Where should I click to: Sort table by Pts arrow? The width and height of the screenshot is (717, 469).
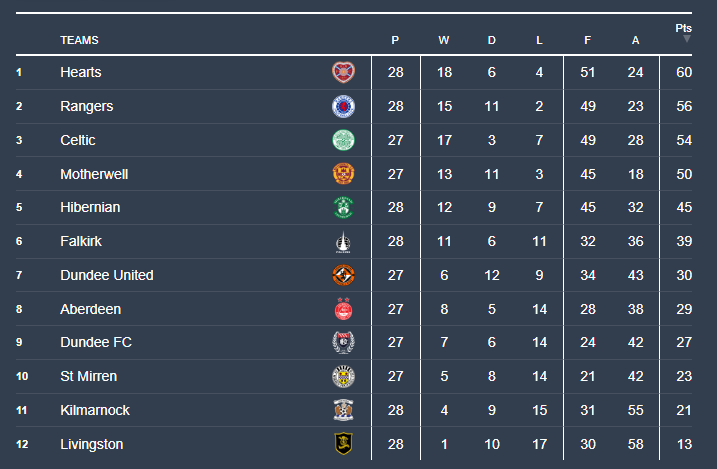[687, 39]
